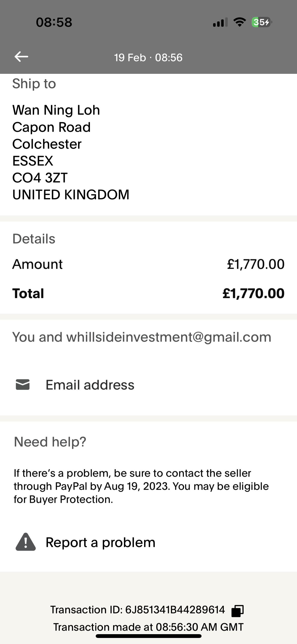Tap the Buyer Protection help text
The image size is (297, 644).
point(141,486)
